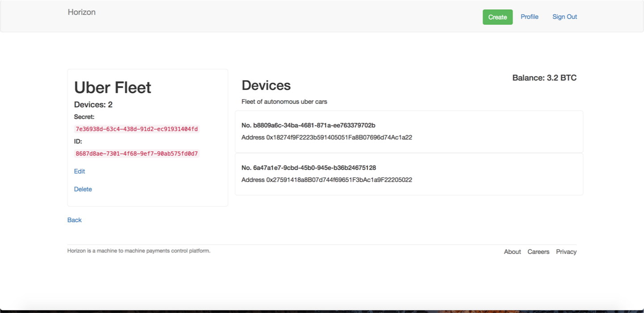Go to the Horizon home brand link
The image size is (644, 313).
coord(82,12)
